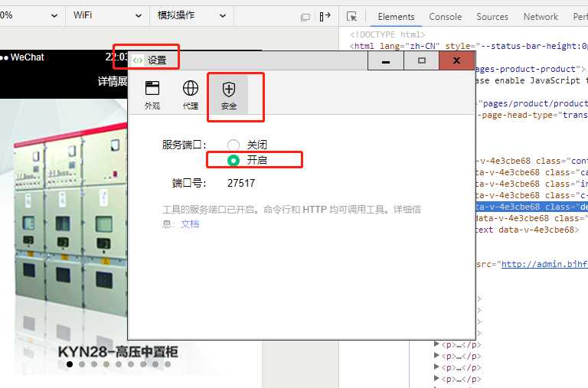Click the <!DOCTYPE html> line

click(x=387, y=34)
